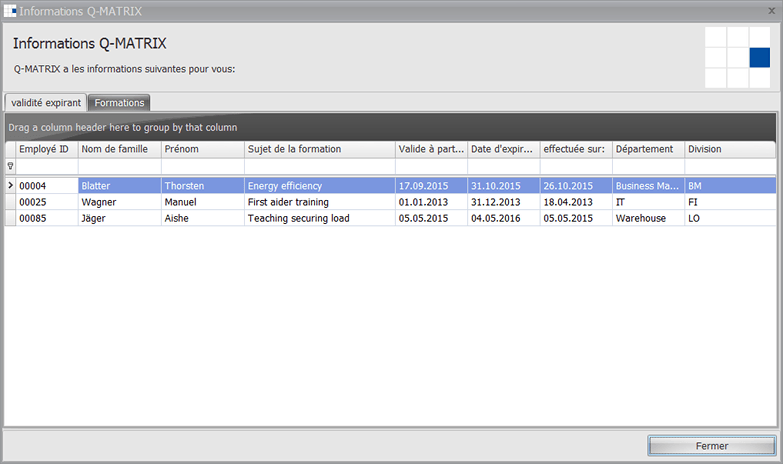Select the row for employee Wagner

coord(118,202)
